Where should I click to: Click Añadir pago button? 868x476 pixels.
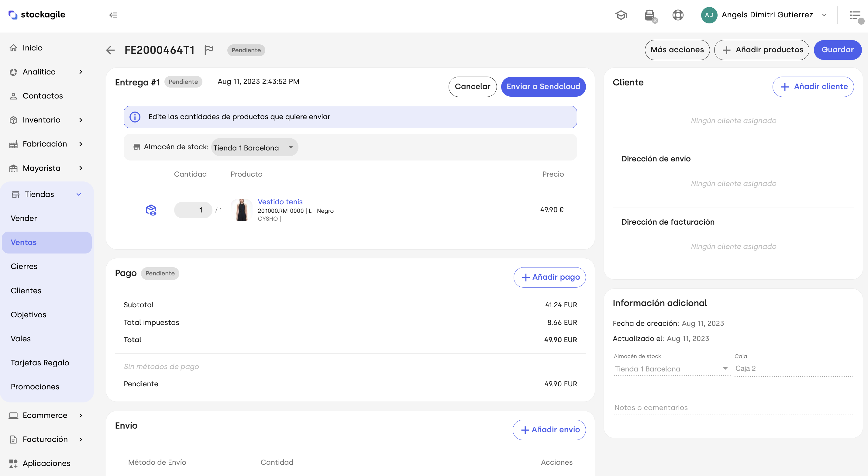[549, 277]
